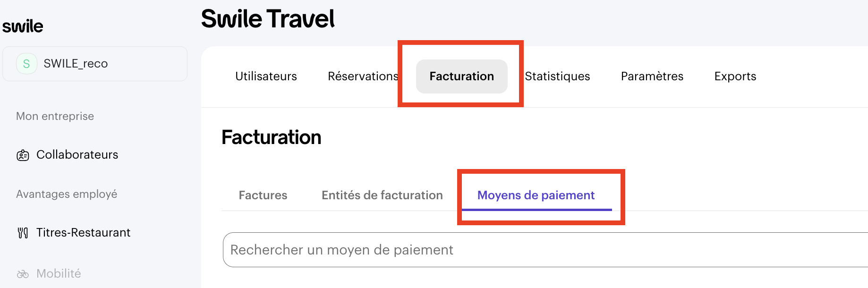868x288 pixels.
Task: Open the Exports tab
Action: pos(735,76)
